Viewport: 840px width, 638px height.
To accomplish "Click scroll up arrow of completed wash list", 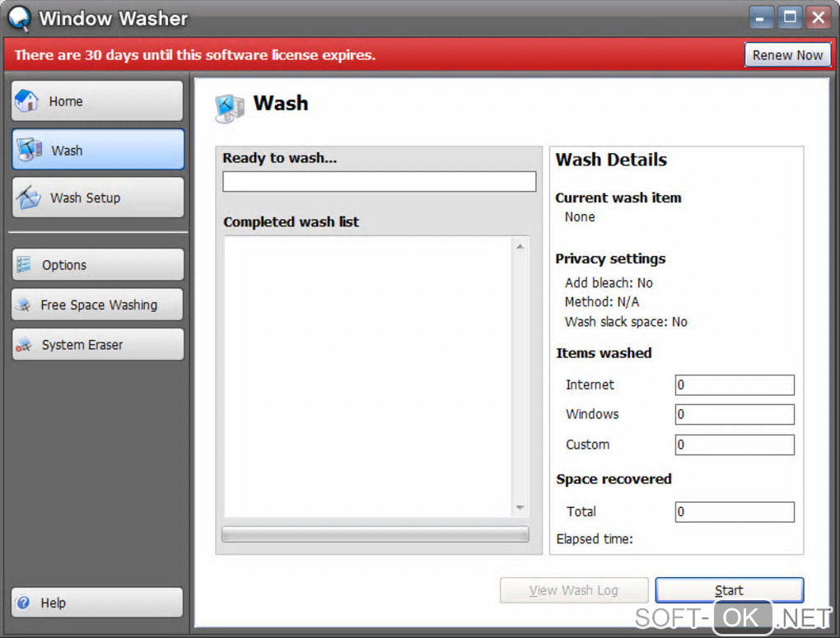I will point(520,247).
